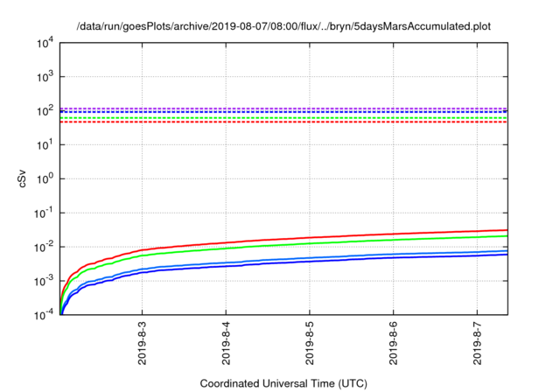Image resolution: width=560 pixels, height=392 pixels.
Task: Click the 10^-4 y-axis tick label
Action: (x=44, y=314)
